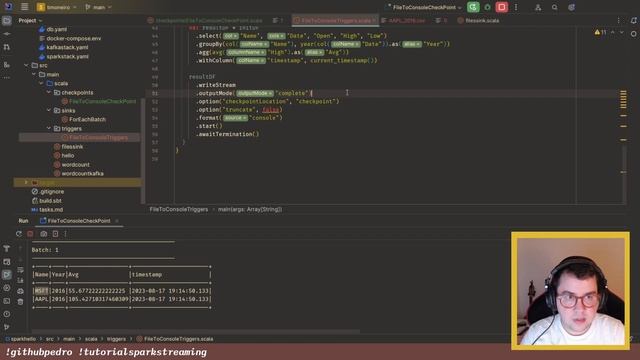Screen dimensions: 640x360
Task: Stop the running FileToConsoleCheckPoint process in top toolbar
Action: pyautogui.click(x=502, y=7)
